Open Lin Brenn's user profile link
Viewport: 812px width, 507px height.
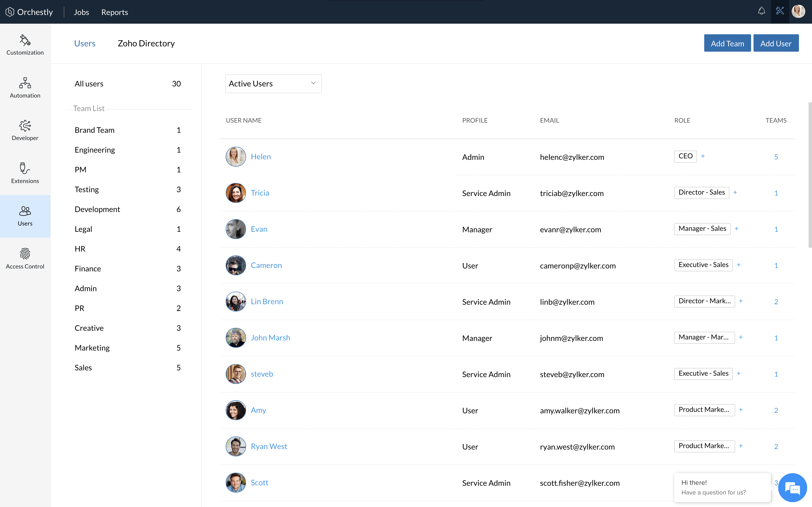click(267, 302)
